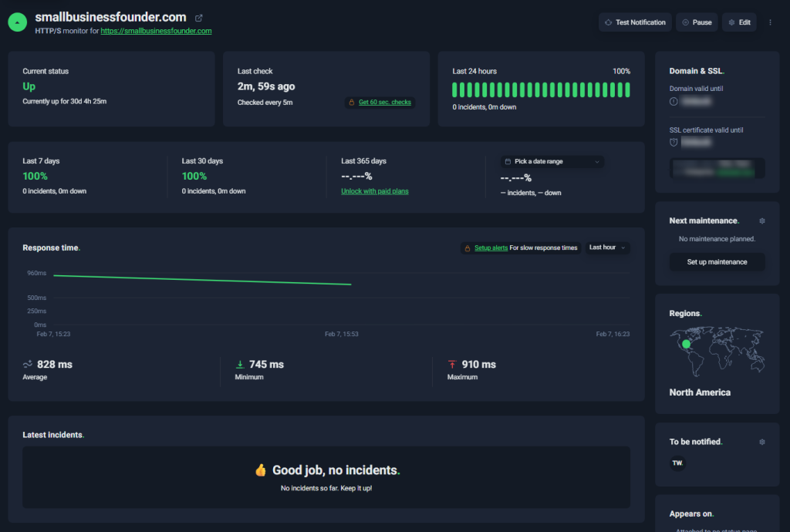Click the 'North America' region label
This screenshot has width=790, height=532.
[x=700, y=392]
